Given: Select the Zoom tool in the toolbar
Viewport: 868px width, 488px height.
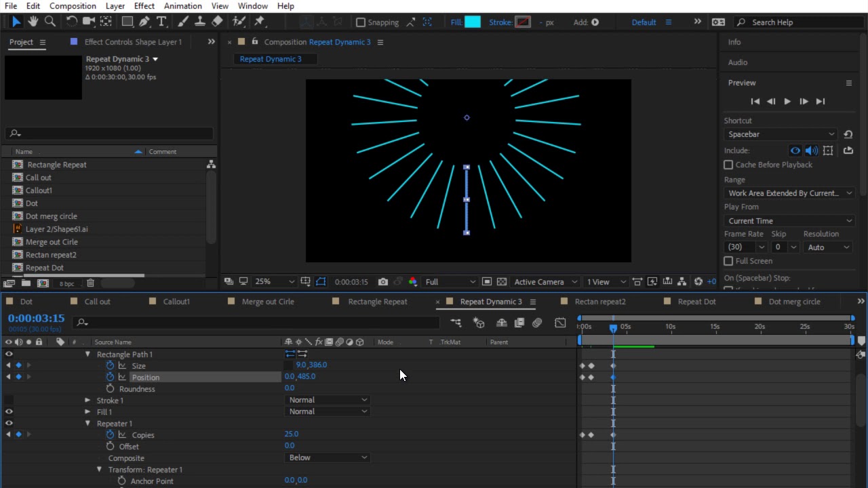Looking at the screenshot, I should [50, 22].
